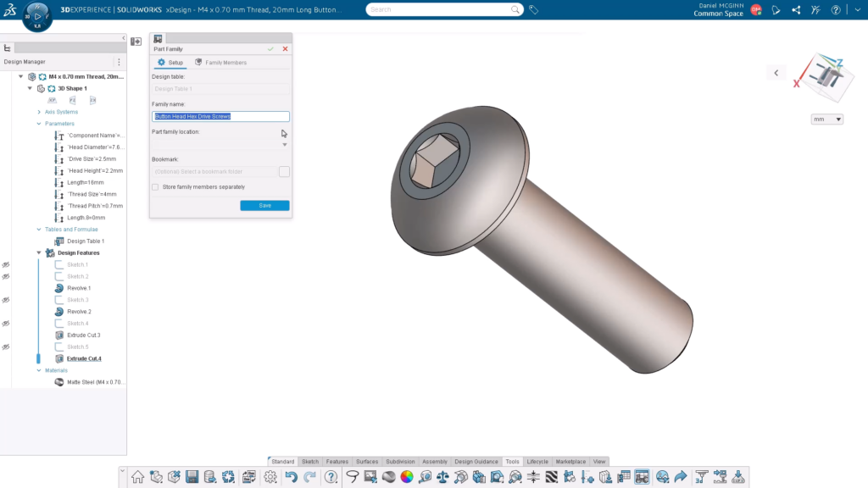The height and width of the screenshot is (488, 868).
Task: Click the Undo arrow icon
Action: pos(292,476)
